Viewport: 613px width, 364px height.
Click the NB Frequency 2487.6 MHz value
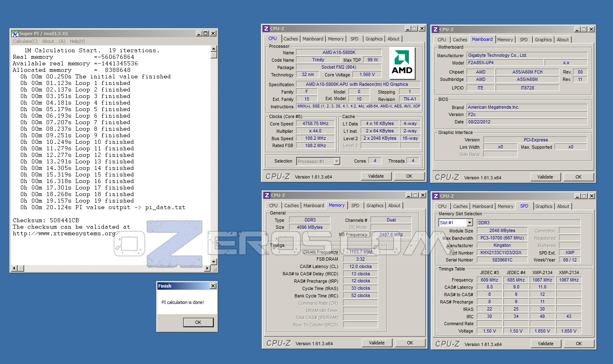tap(391, 234)
